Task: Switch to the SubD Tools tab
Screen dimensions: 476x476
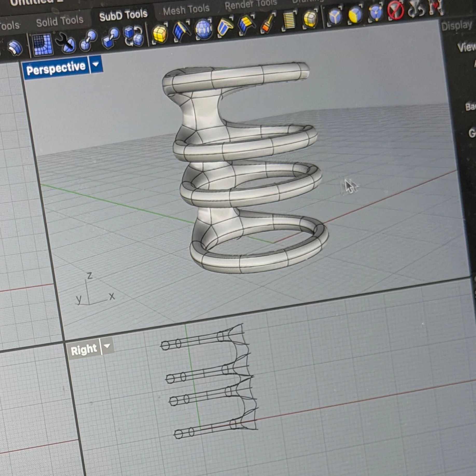Action: (x=123, y=15)
